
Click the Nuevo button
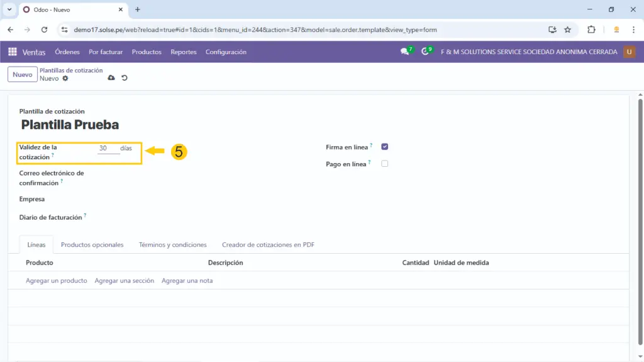22,74
